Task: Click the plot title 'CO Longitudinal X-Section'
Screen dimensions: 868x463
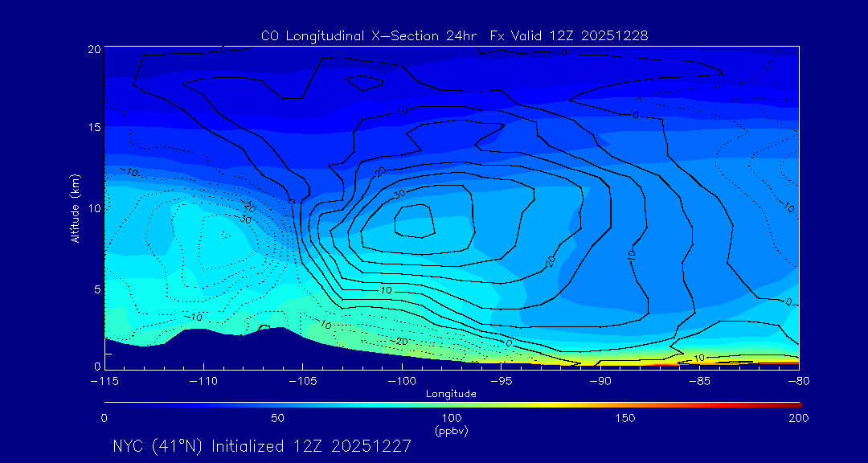Action: (x=454, y=36)
